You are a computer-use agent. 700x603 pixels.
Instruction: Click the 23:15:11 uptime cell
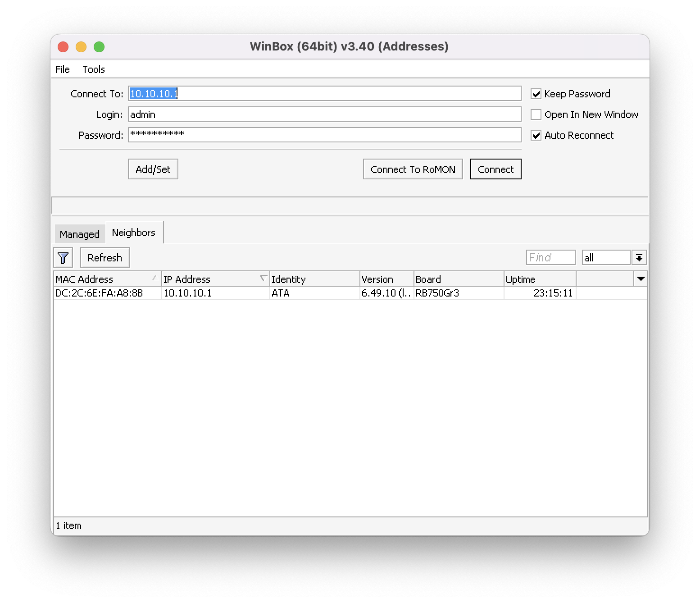(540, 293)
